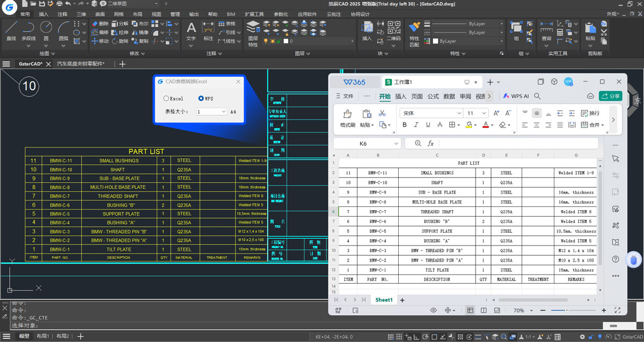Open the 表格大小 size dropdown in dialog
This screenshot has height=342, width=644.
(223, 111)
